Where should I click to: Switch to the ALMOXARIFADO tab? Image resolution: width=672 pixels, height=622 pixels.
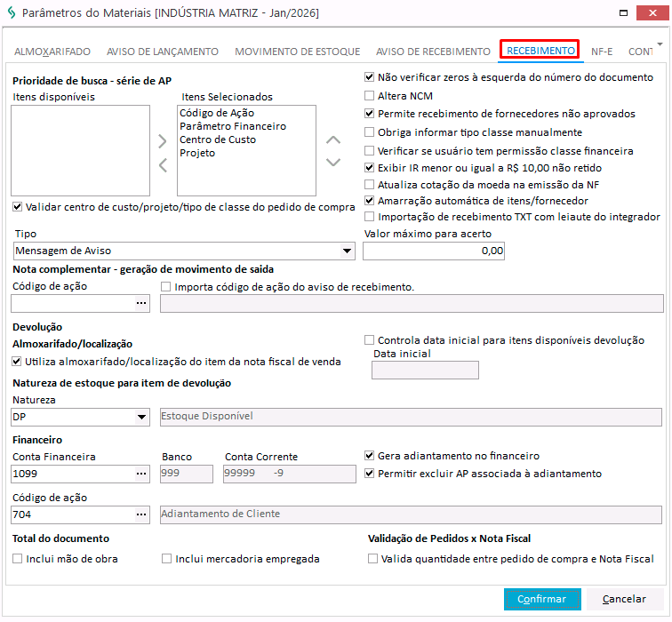(52, 52)
